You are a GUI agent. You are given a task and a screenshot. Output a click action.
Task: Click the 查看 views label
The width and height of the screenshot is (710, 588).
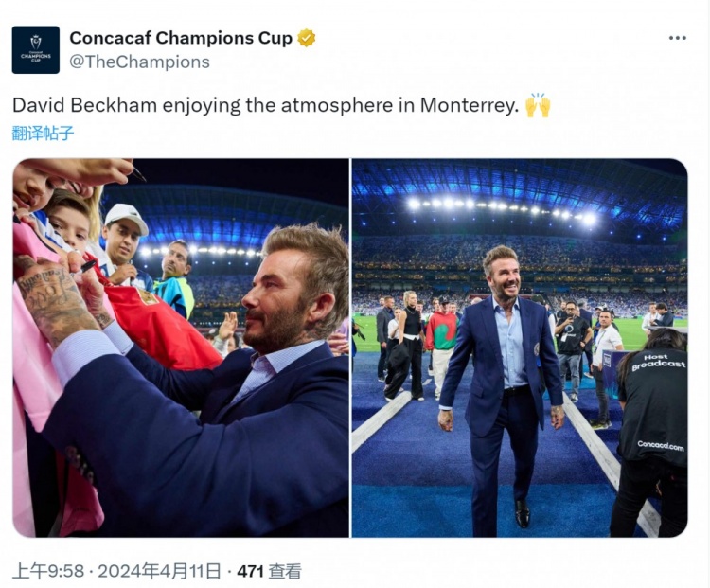pos(285,571)
